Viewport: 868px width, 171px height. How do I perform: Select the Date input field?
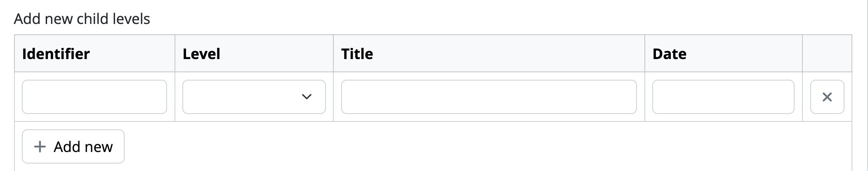click(723, 97)
